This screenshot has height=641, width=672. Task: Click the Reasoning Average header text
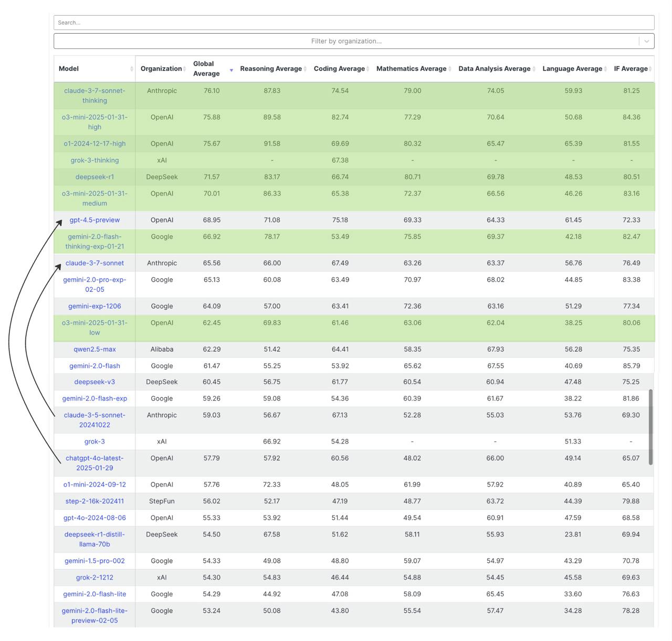(271, 69)
